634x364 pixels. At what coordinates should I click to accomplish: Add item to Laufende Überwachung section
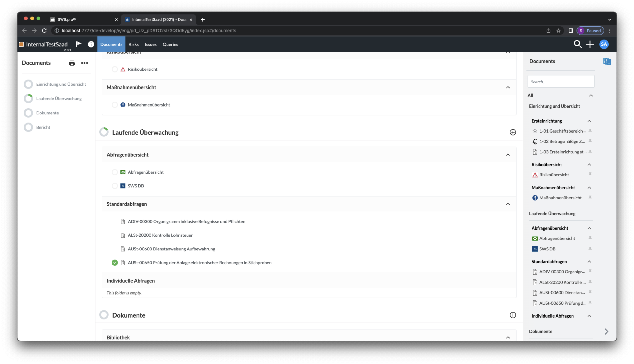(513, 132)
